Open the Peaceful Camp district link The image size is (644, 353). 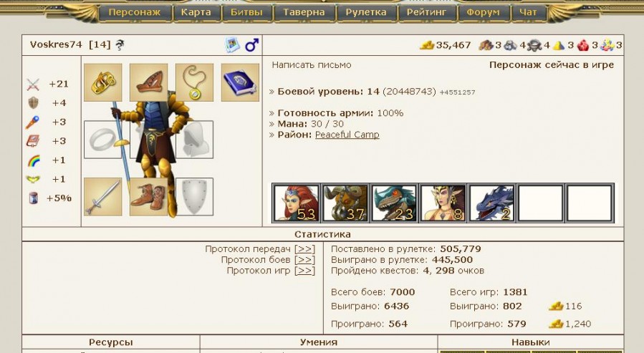[x=347, y=135]
